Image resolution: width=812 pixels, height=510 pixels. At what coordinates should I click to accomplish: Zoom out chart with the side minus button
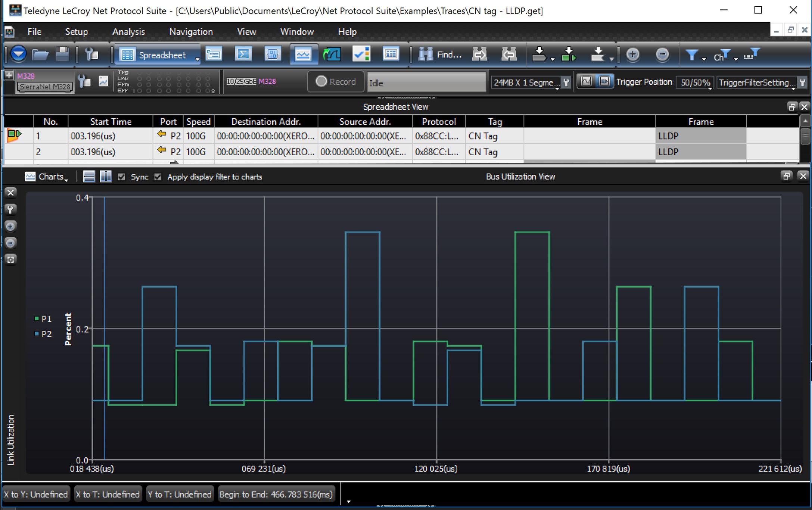click(10, 243)
